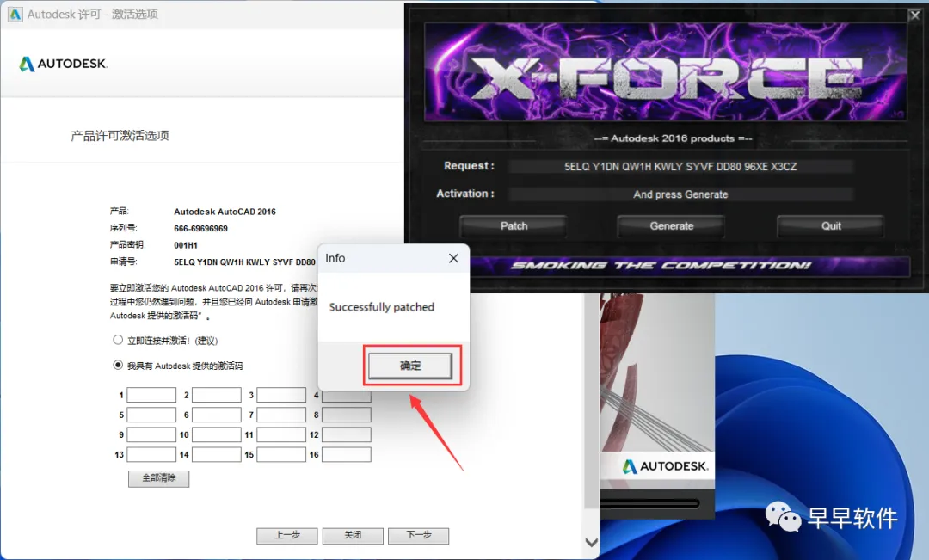Click the serial number "666-69696969"

200,229
